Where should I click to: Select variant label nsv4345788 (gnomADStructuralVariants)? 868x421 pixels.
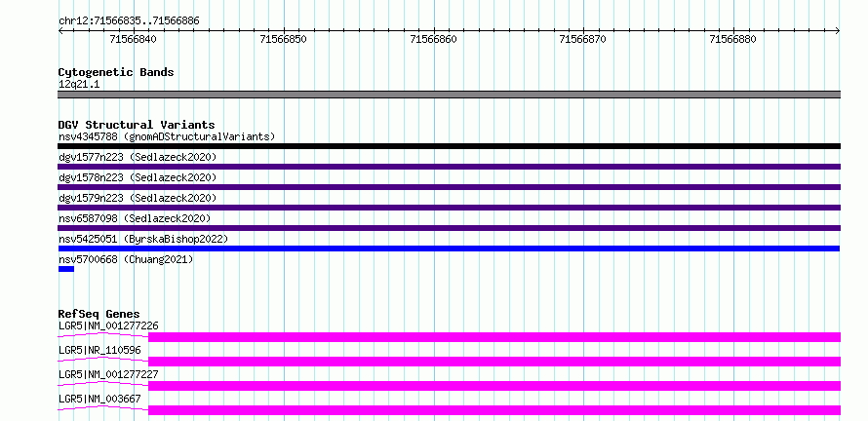[167, 136]
